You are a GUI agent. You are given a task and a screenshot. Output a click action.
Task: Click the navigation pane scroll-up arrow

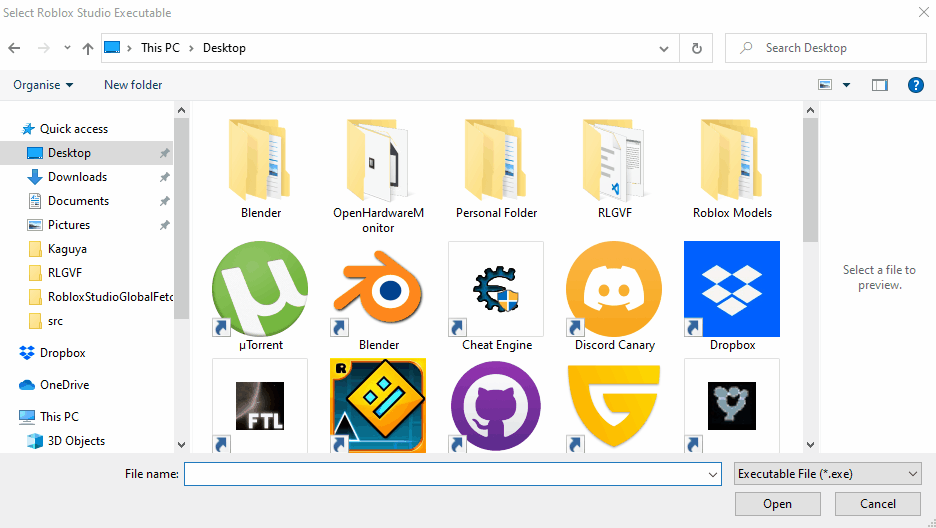(181, 110)
